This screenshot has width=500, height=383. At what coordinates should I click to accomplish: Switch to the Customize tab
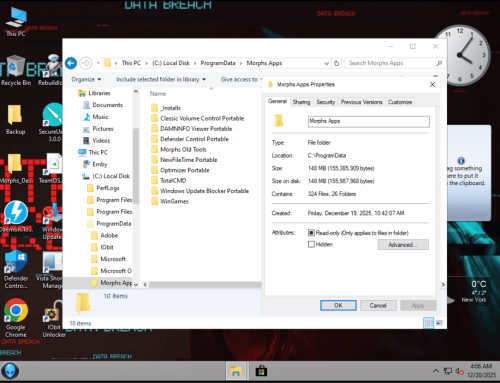pos(400,102)
